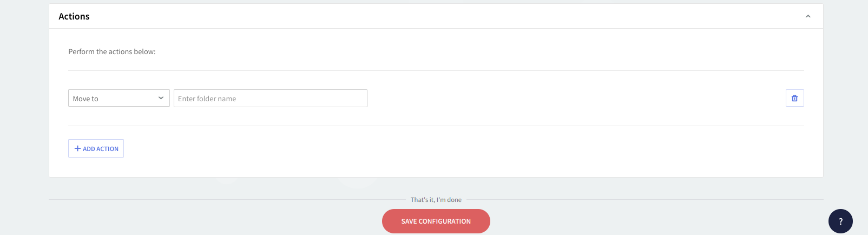Click the 'Move to' text in the selector

coord(86,99)
